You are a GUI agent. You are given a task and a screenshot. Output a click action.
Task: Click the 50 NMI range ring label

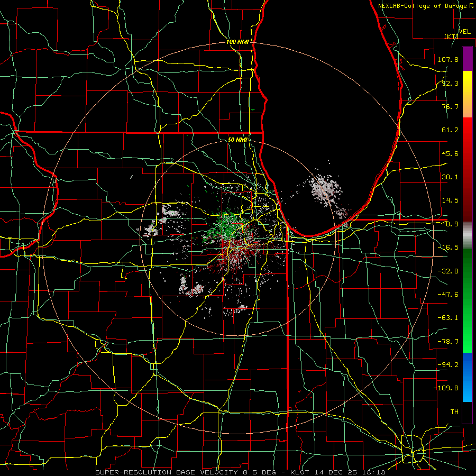(237, 140)
